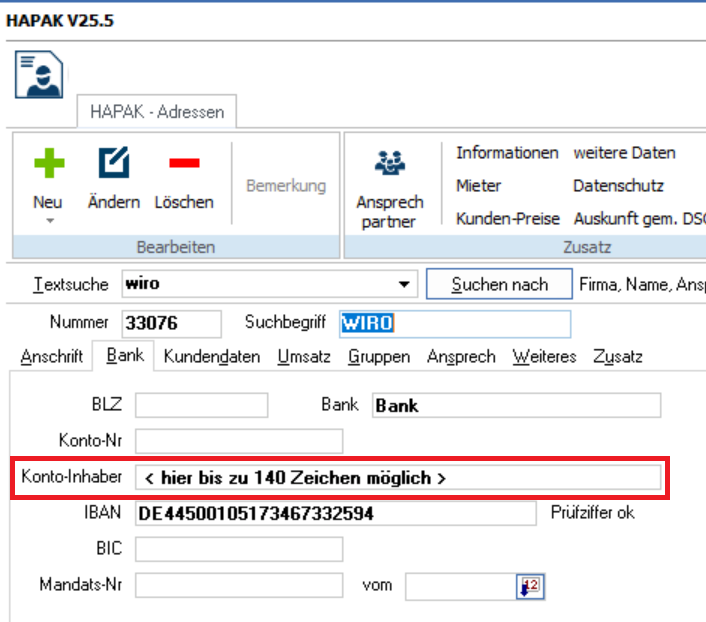
Task: Open Ansprechpartner contacts icon
Action: point(389,164)
